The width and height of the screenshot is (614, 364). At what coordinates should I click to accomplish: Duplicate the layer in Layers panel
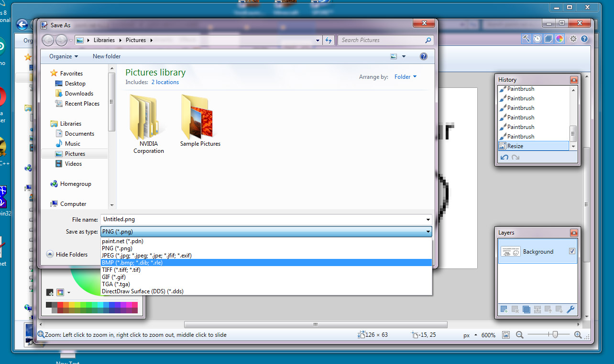click(526, 310)
